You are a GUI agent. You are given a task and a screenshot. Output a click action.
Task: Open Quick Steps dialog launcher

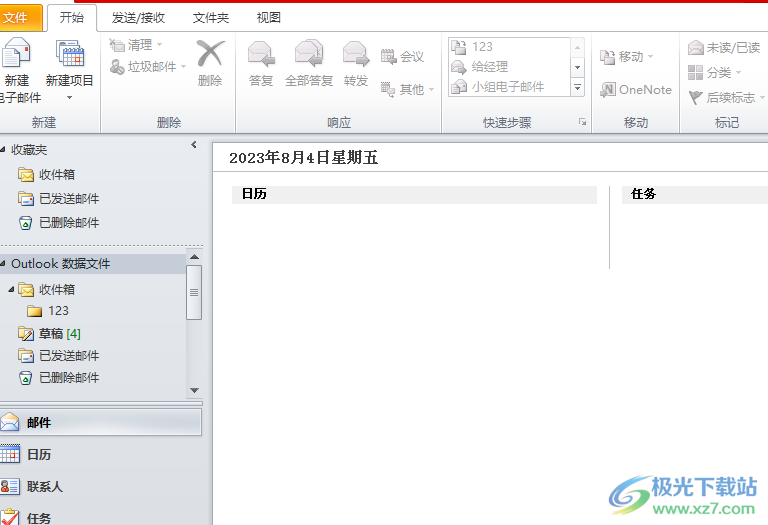582,122
